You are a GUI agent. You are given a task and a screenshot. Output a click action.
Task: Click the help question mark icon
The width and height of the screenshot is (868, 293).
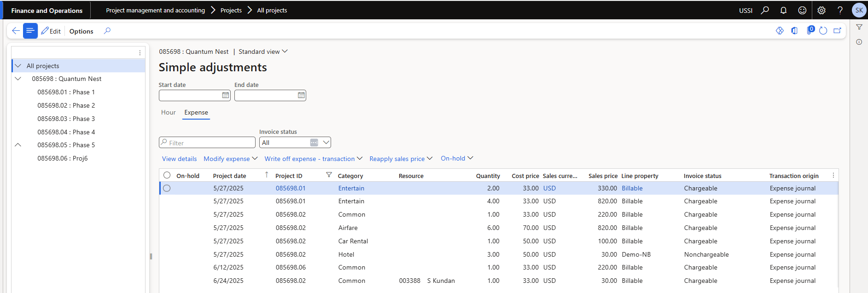coord(840,10)
